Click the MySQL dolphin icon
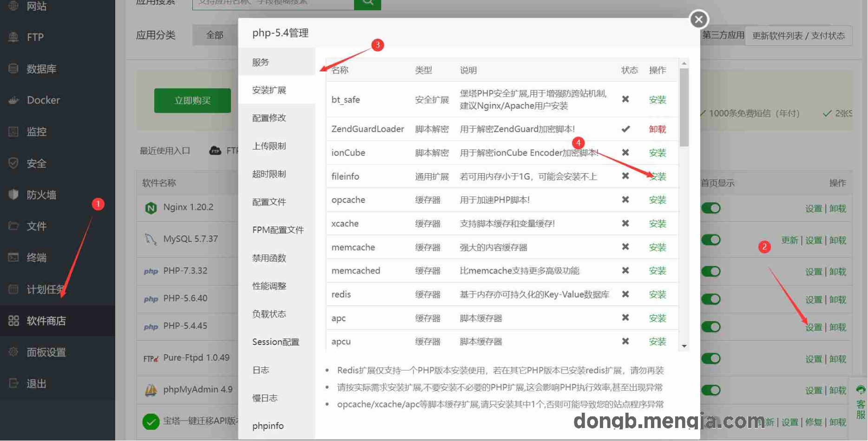 point(151,239)
